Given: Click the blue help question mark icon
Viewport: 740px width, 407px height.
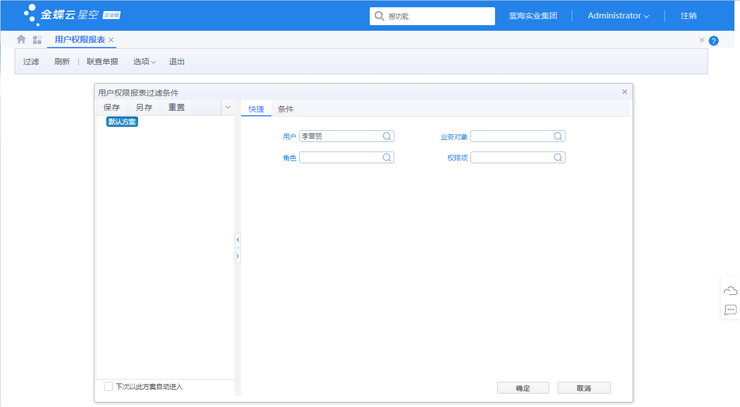Looking at the screenshot, I should tap(713, 41).
